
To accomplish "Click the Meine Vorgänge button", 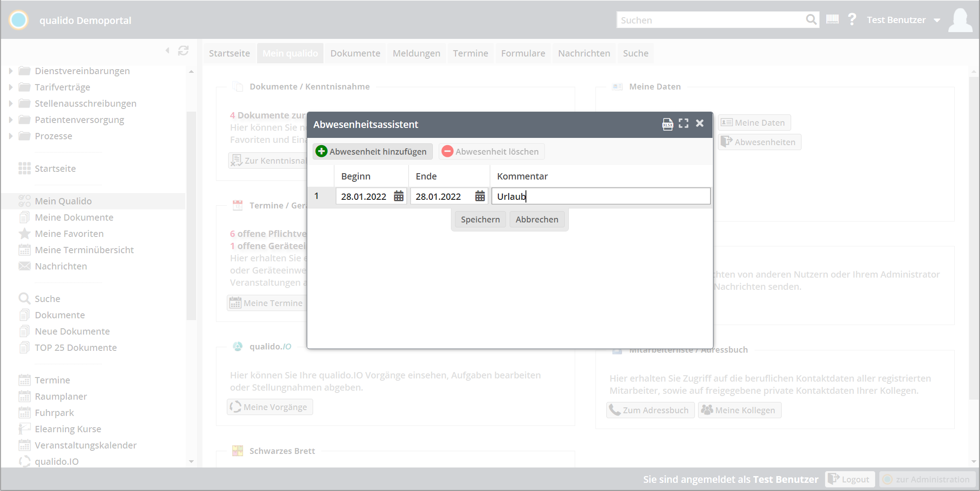I will (270, 407).
